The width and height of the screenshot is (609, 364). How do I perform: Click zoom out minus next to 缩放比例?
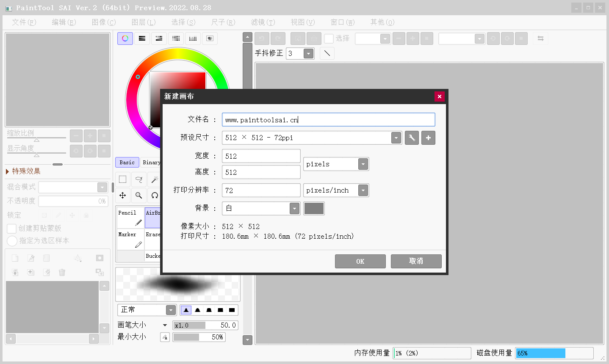[76, 136]
